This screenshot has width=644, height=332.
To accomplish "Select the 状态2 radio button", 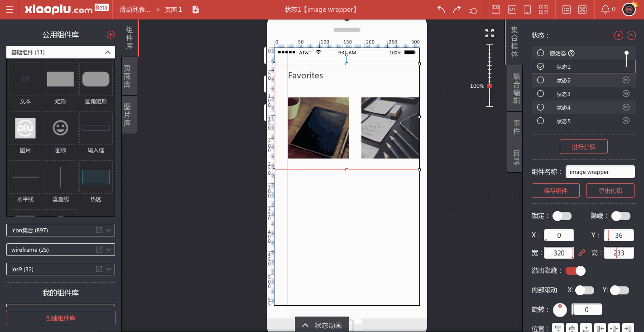I will pos(540,80).
